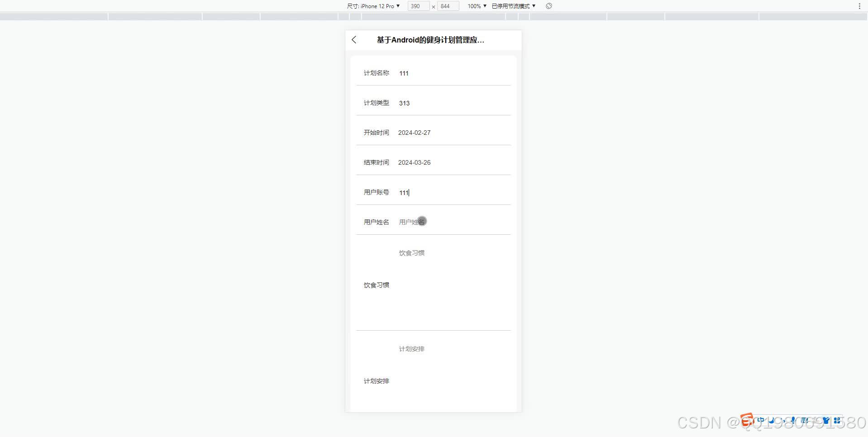Open the soft keyboard icon on the input toolbar

pyautogui.click(x=805, y=420)
